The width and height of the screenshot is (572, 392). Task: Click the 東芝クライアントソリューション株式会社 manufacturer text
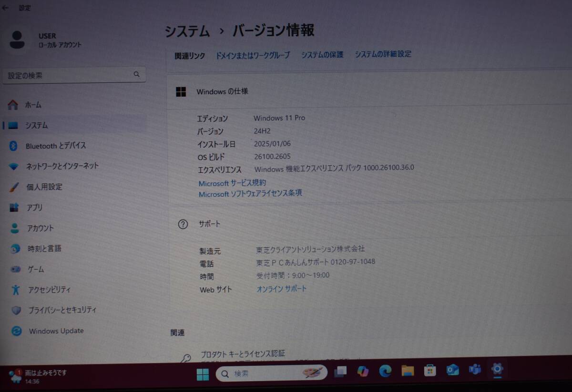pyautogui.click(x=310, y=249)
